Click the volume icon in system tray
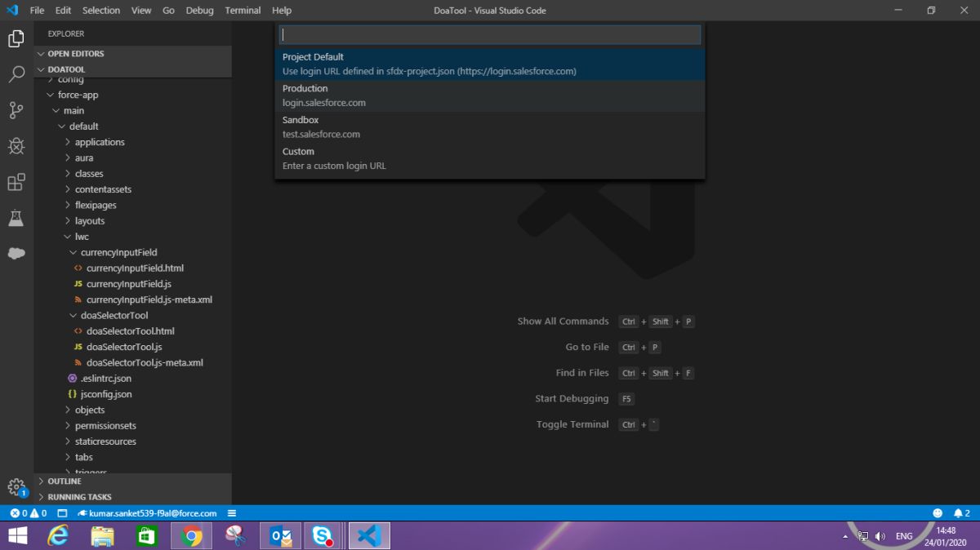Viewport: 980px width, 550px height. pos(880,536)
